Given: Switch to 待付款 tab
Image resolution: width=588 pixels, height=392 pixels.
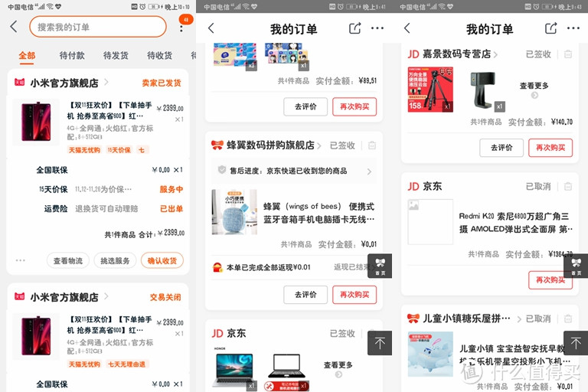Looking at the screenshot, I should point(72,56).
